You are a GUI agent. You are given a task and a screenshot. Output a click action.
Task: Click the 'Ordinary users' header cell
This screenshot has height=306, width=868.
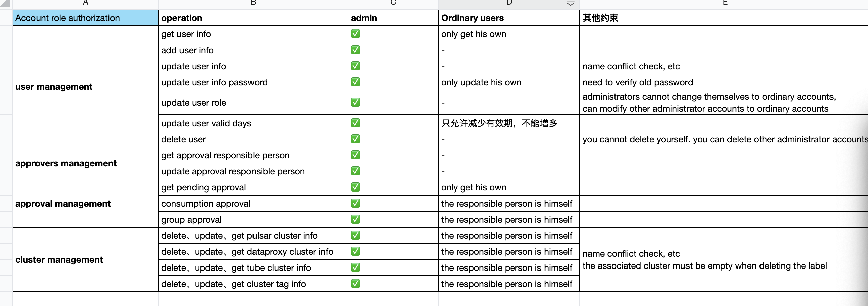pyautogui.click(x=509, y=18)
